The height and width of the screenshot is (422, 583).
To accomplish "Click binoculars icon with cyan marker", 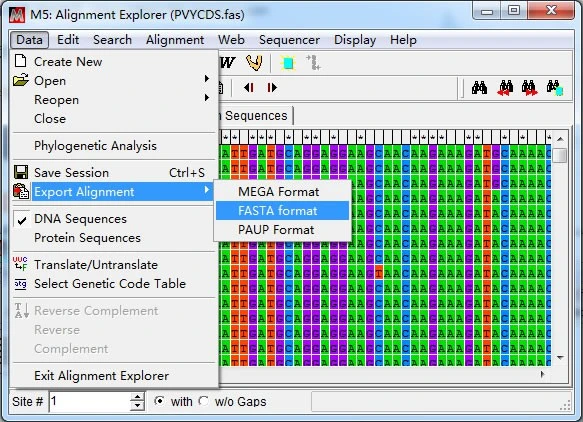I will tap(554, 88).
